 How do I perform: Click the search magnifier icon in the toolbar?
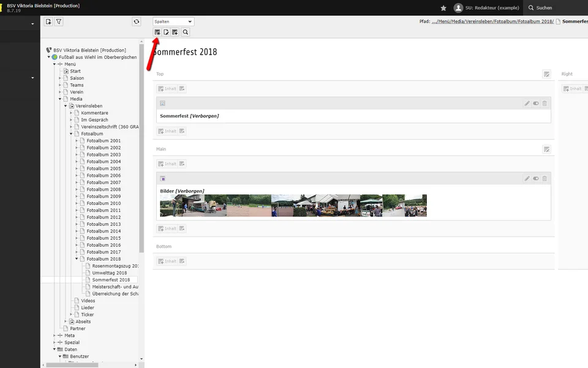(185, 32)
